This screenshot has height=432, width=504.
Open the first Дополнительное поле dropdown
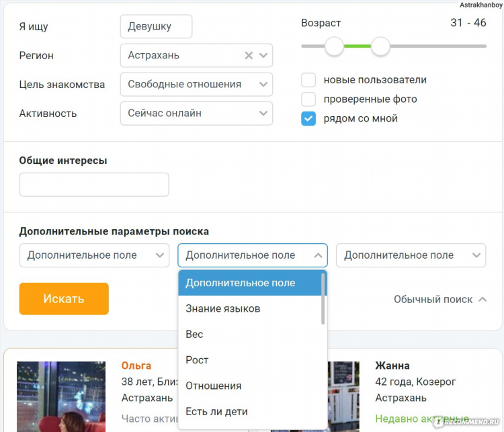point(94,255)
